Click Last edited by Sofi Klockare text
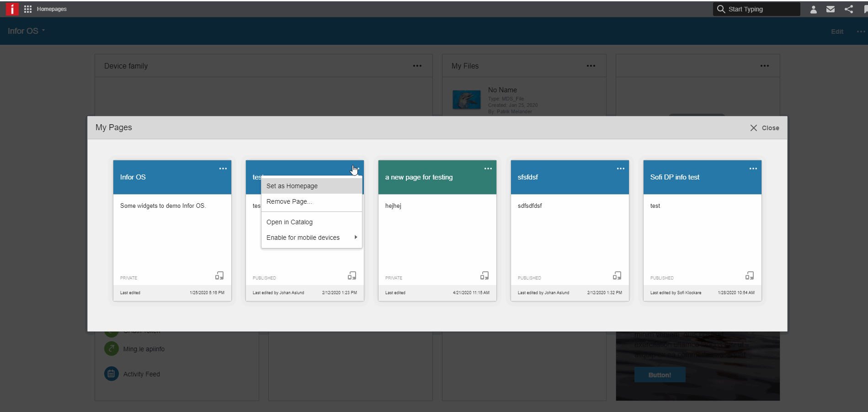Image resolution: width=868 pixels, height=412 pixels. point(676,293)
